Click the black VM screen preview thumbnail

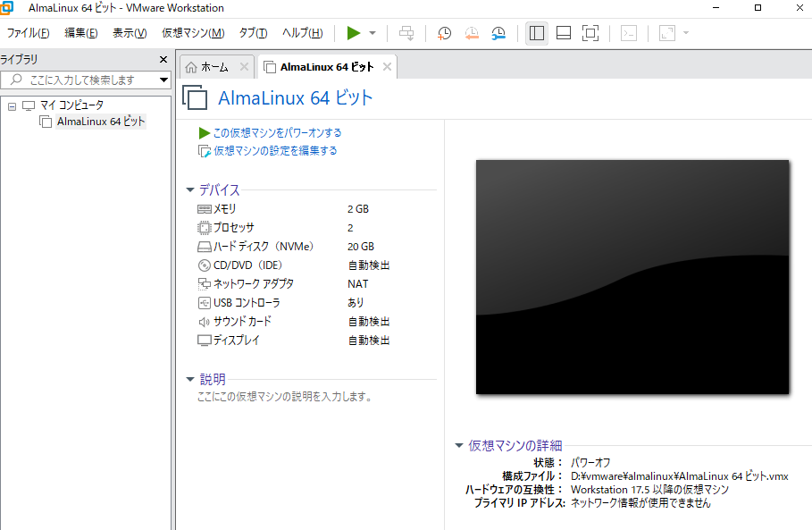pos(632,277)
